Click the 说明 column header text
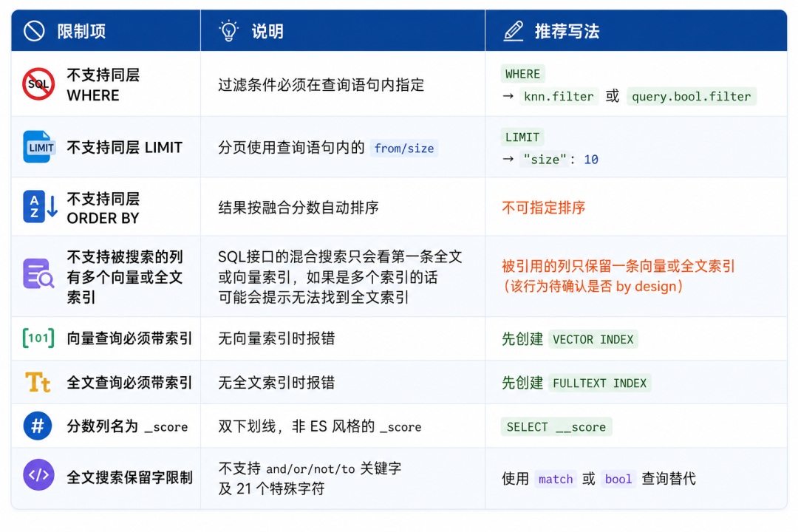The width and height of the screenshot is (798, 532). (267, 32)
